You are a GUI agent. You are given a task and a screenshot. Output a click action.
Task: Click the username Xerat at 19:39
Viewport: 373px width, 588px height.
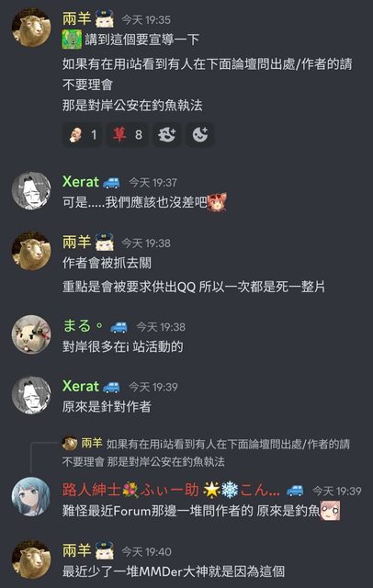[81, 386]
